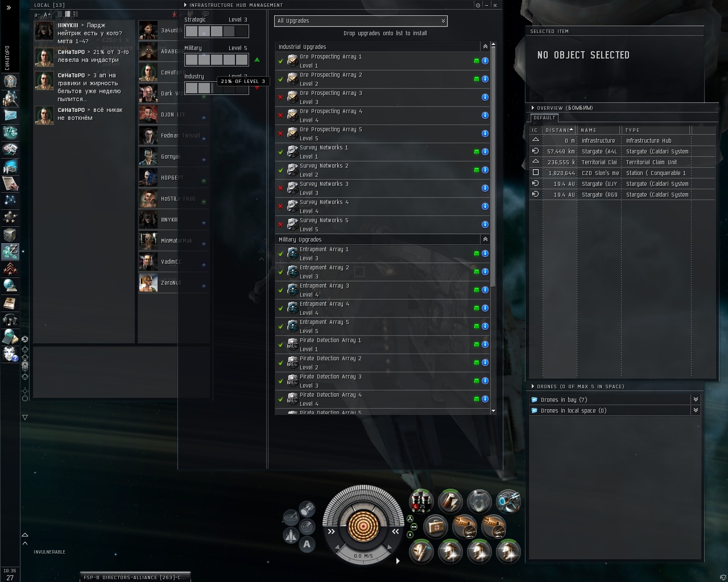Activate the blue-lens launcher module
This screenshot has height=582, width=728.
coord(508,501)
